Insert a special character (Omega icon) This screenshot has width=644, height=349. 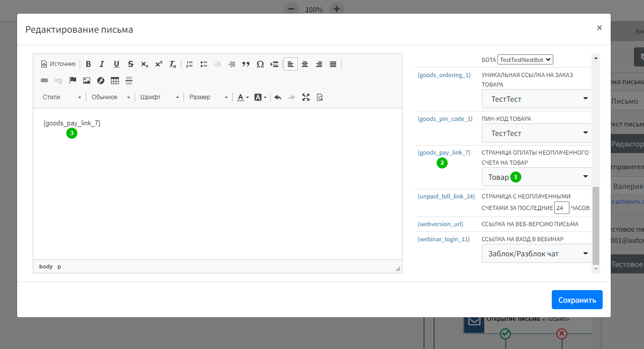tap(260, 64)
